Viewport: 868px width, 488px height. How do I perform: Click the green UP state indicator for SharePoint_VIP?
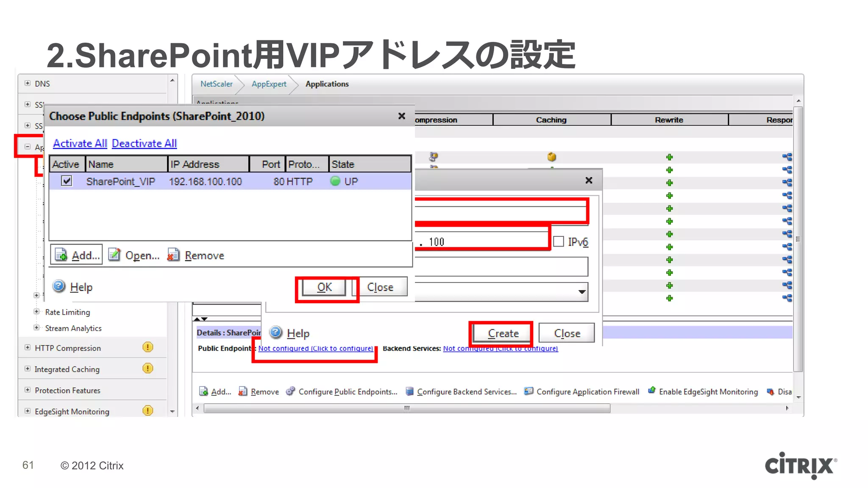click(335, 181)
